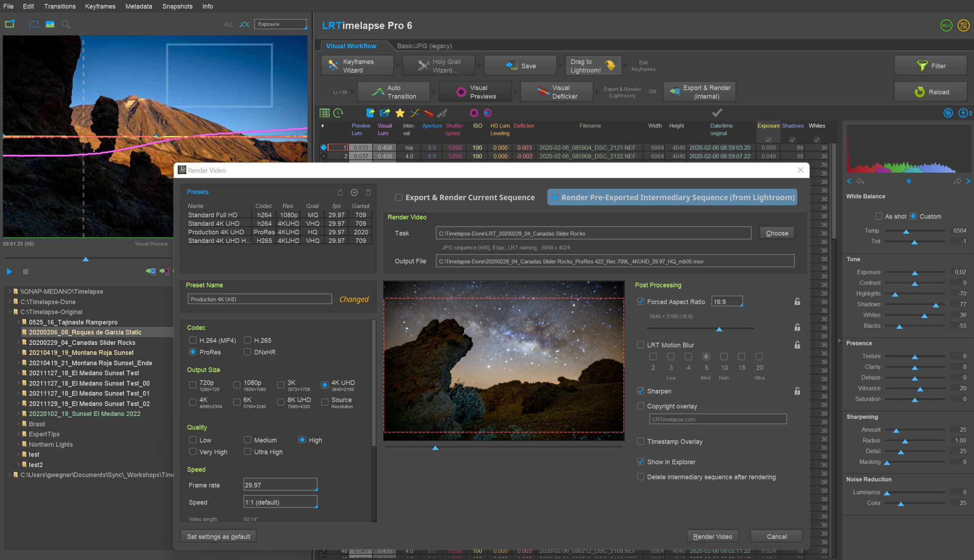Click the Render Video button
974x560 pixels.
[x=713, y=536]
